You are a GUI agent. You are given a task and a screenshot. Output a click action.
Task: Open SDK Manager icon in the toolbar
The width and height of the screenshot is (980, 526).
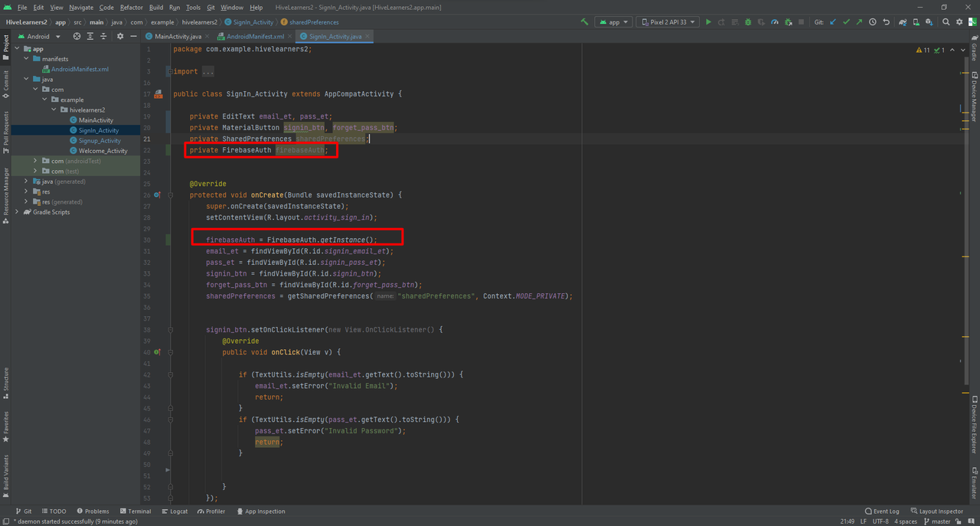coord(930,22)
